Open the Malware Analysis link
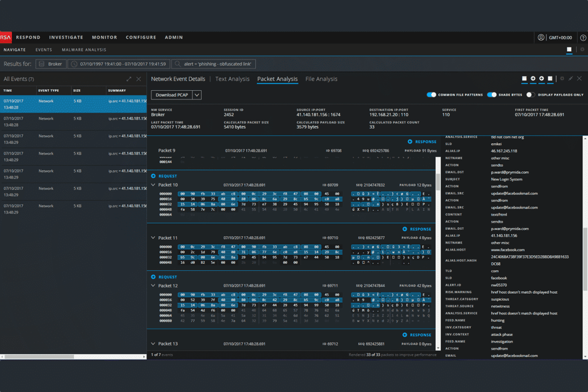The width and height of the screenshot is (588, 392). coord(84,50)
